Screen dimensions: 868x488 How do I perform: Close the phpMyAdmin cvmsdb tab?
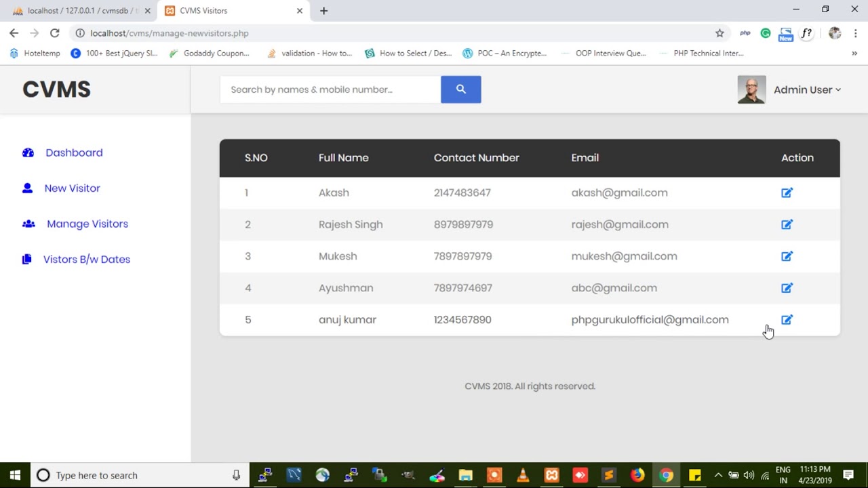pyautogui.click(x=147, y=11)
